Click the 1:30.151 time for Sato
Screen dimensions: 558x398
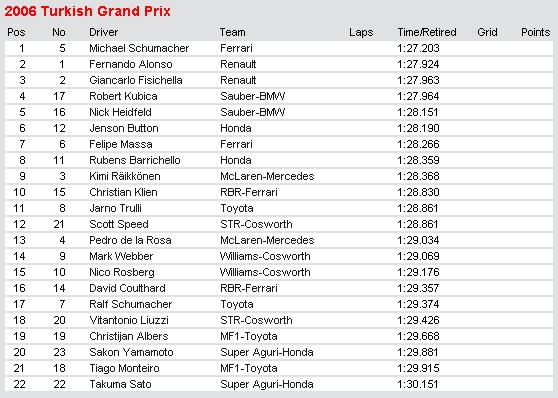pos(418,384)
